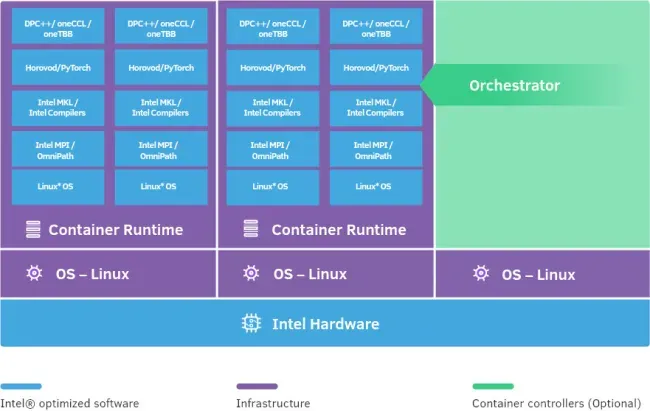650x411 pixels.
Task: Click the purple Infrastructure legend swatch
Action: click(257, 386)
